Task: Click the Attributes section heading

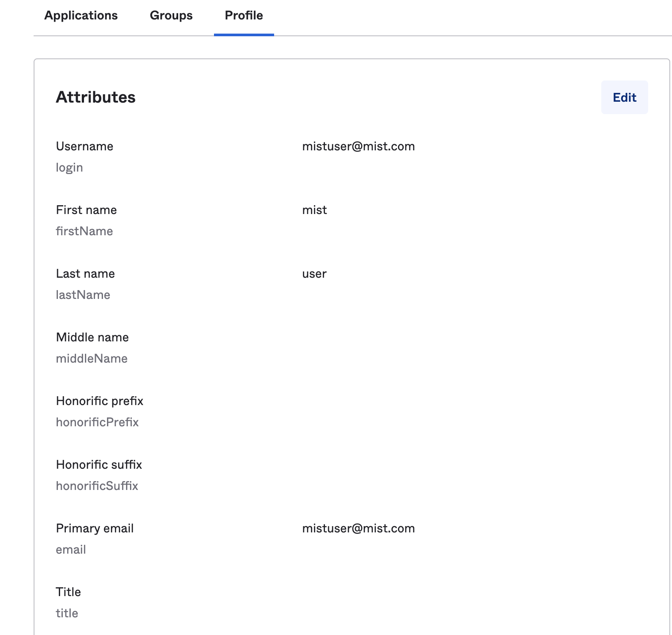Action: (x=95, y=97)
